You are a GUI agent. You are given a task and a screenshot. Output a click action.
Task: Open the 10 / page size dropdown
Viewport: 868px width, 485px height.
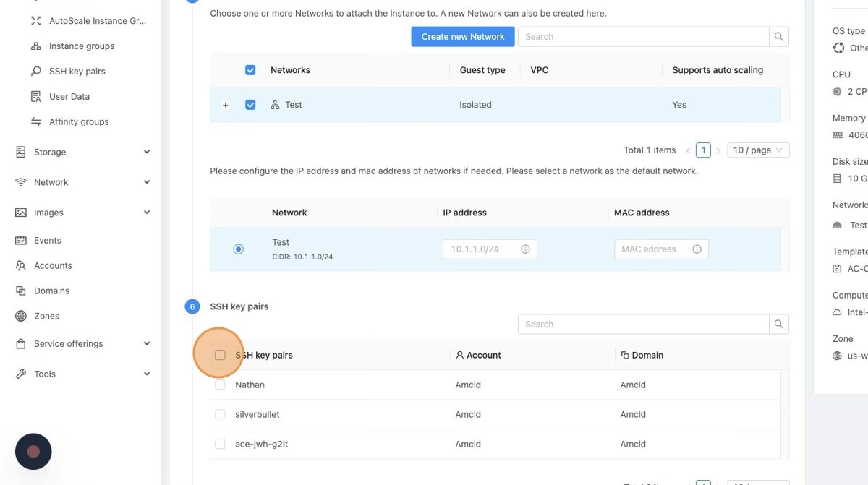click(757, 150)
